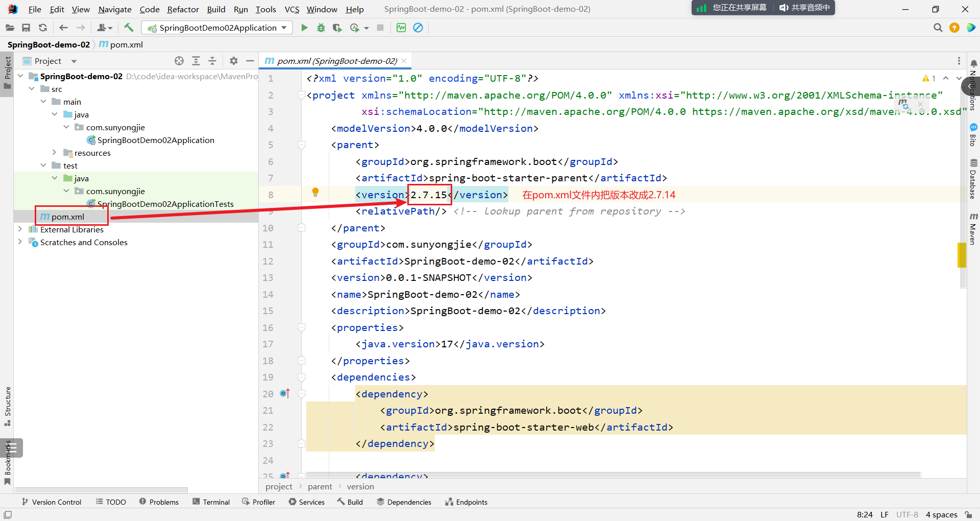Screen dimensions: 980x521
Task: Open Maven side tool window
Action: click(x=973, y=229)
